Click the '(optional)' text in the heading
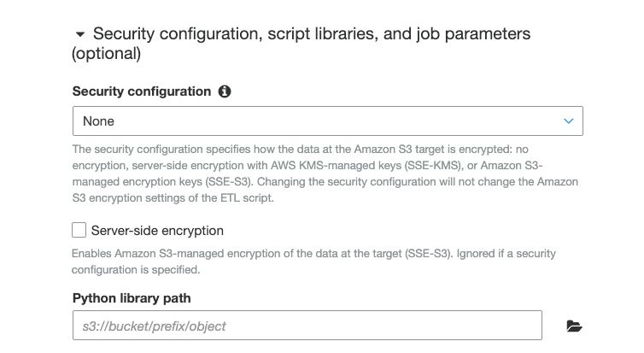The width and height of the screenshot is (644, 353). [x=107, y=53]
